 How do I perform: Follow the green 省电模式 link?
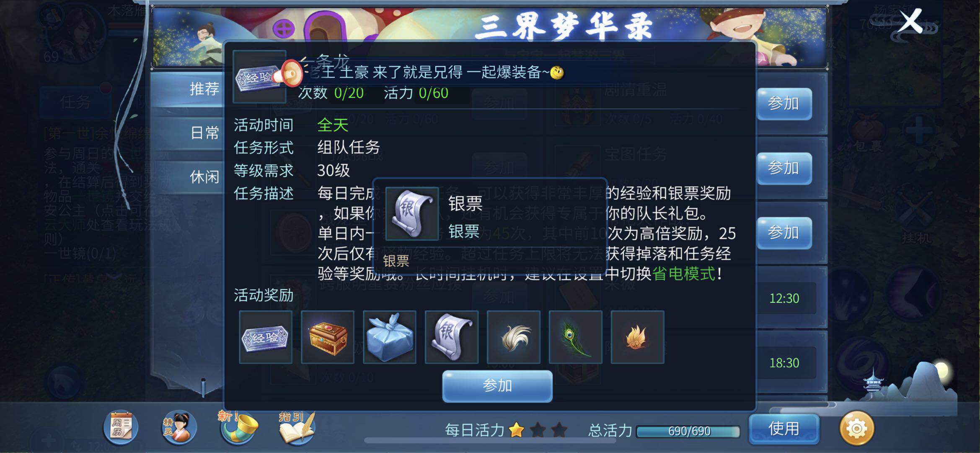pos(684,274)
